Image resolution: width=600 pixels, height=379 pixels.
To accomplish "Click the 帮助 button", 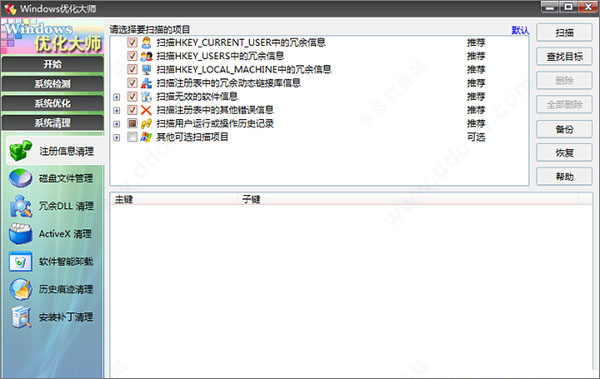I will (x=564, y=176).
